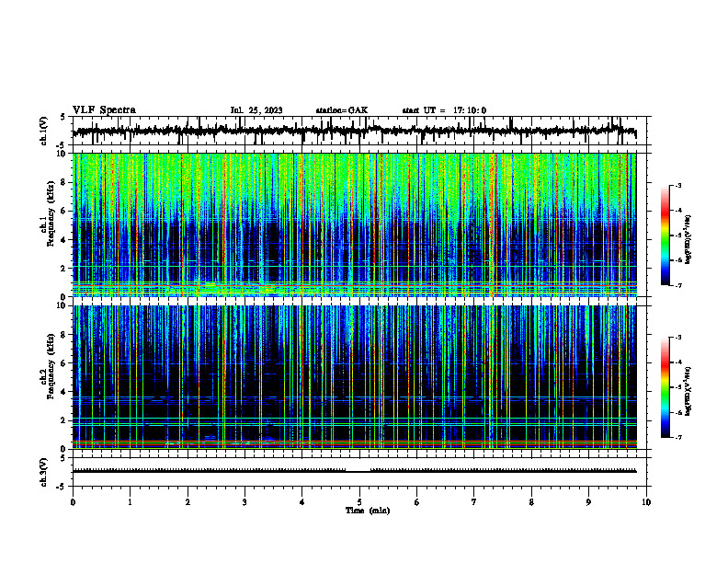Click the ch.1 spectrogram color scale bar
The image size is (728, 563).
coord(665,236)
